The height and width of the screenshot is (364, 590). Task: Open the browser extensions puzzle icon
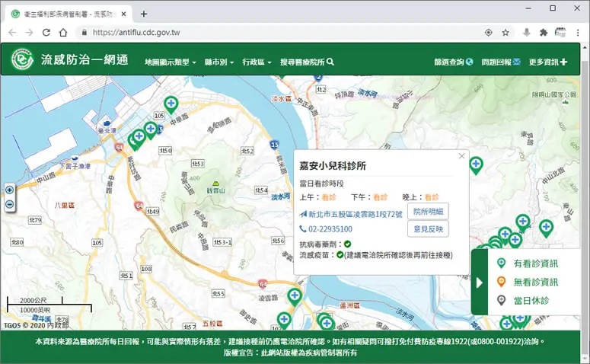pos(544,33)
